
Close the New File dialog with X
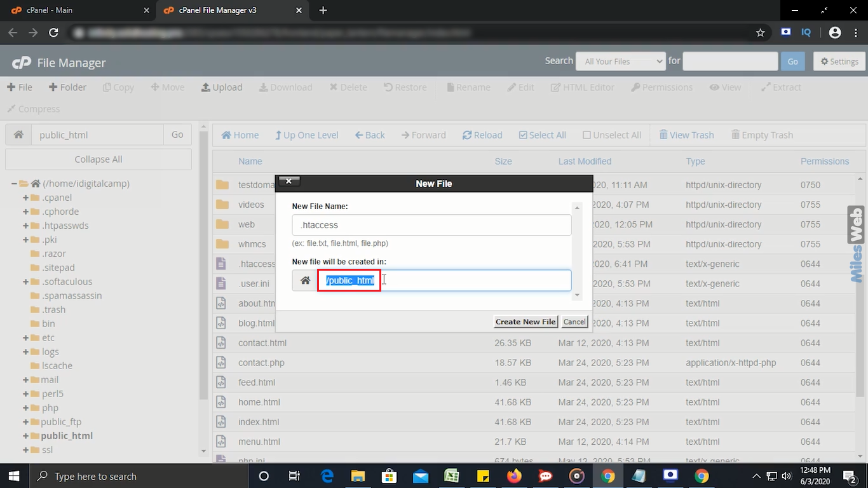tap(288, 181)
